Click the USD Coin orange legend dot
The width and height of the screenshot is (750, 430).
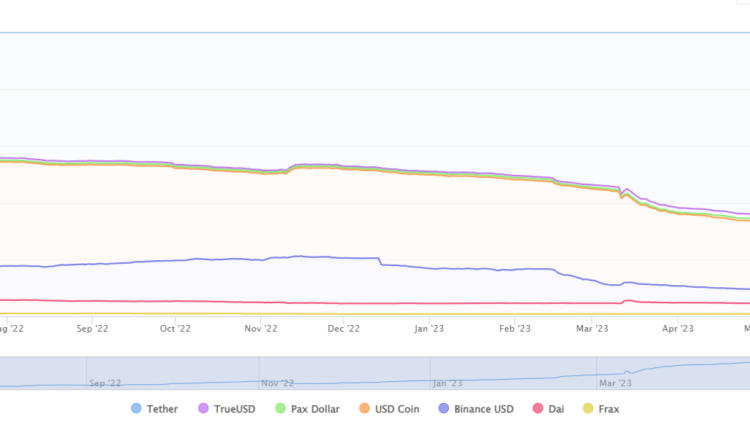(366, 409)
